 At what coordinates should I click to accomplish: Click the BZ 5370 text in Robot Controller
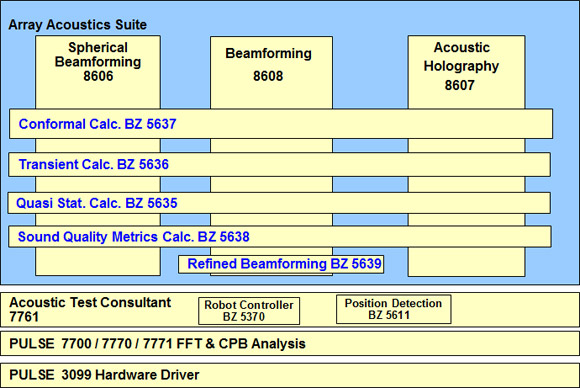coord(244,317)
